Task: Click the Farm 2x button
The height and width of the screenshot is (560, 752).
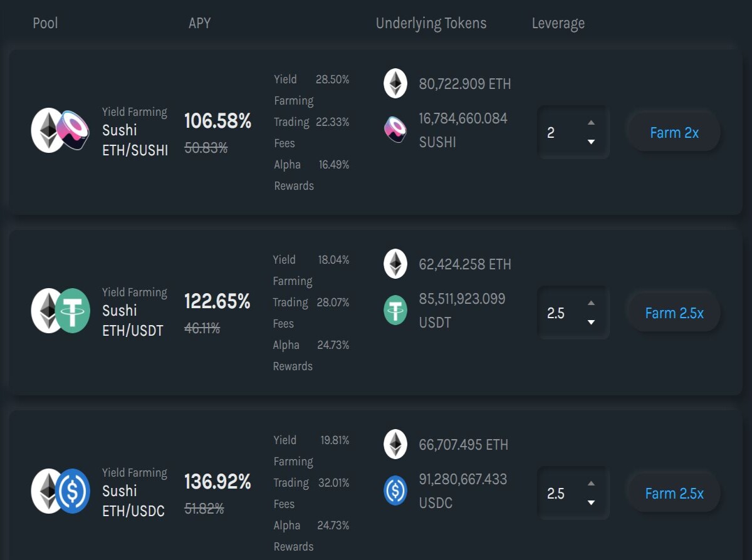Action: point(674,132)
